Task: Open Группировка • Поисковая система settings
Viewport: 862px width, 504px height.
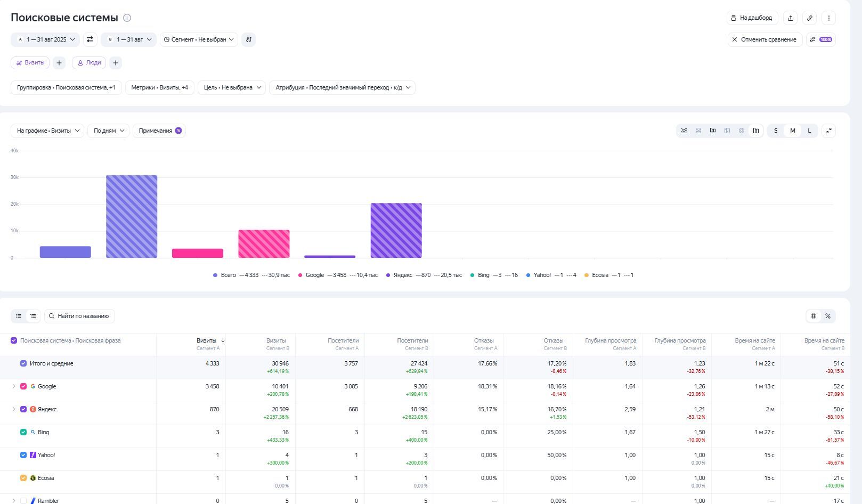Action: [x=66, y=87]
